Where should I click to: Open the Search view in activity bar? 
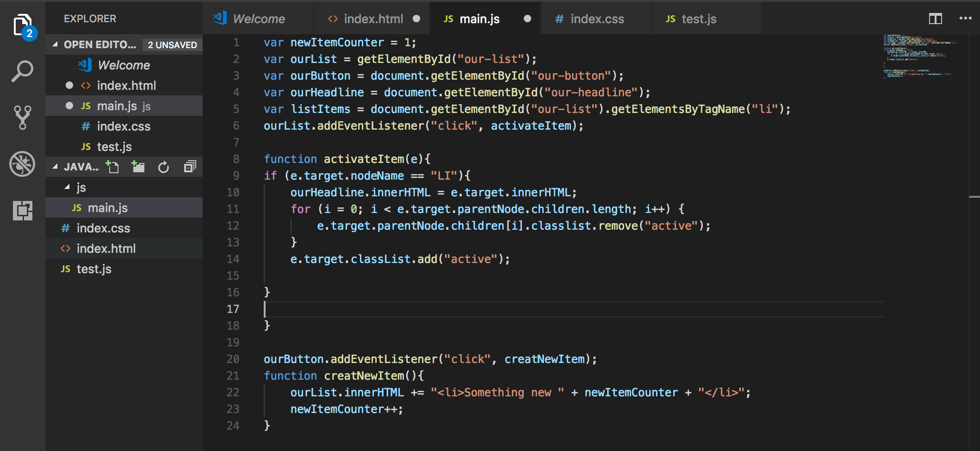click(22, 71)
